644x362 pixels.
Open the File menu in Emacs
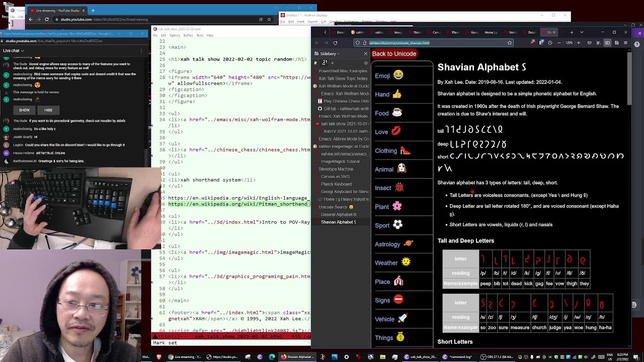point(155,36)
